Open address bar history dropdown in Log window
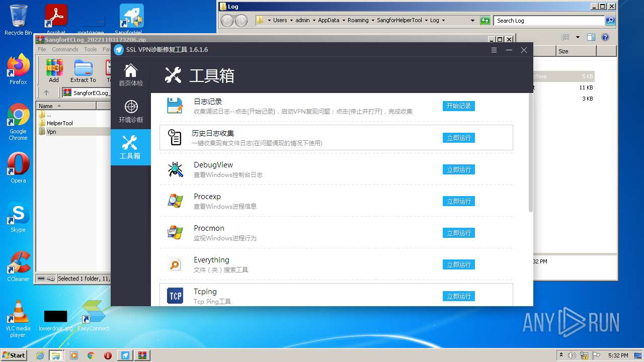 coord(472,21)
